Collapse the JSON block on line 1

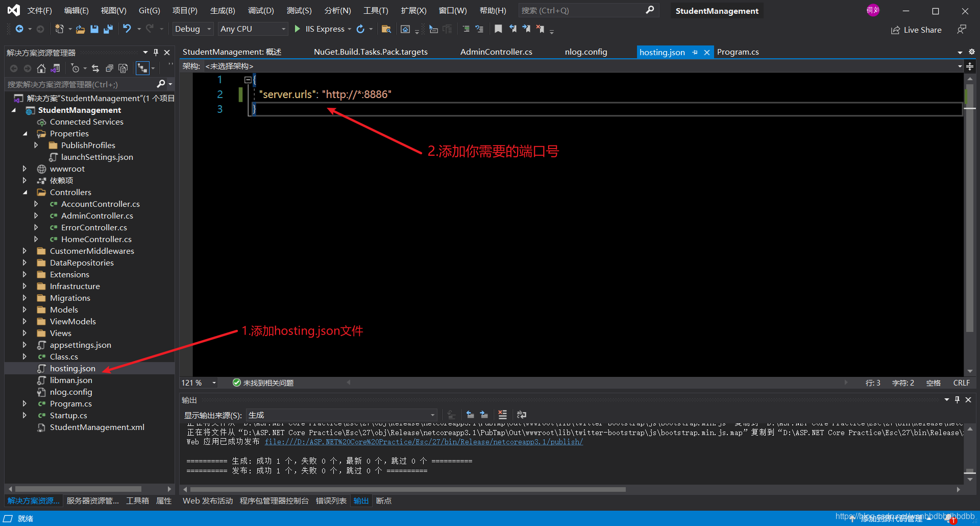point(248,80)
